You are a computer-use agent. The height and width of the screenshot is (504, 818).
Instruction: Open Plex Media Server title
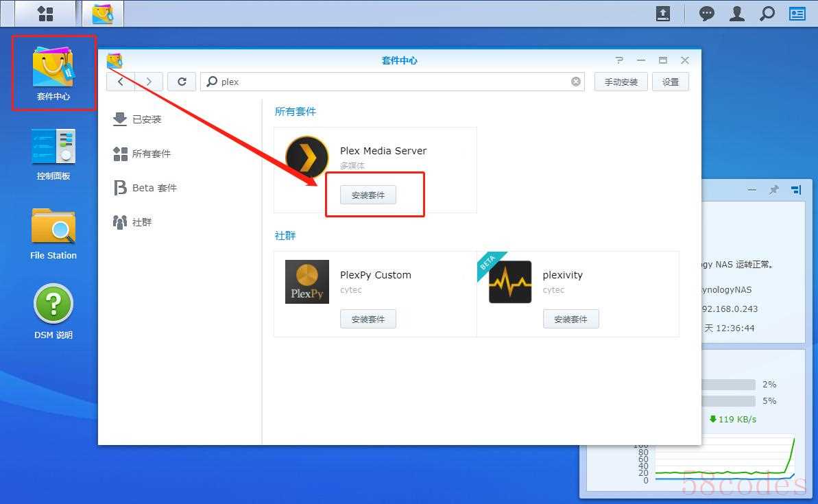(x=383, y=151)
